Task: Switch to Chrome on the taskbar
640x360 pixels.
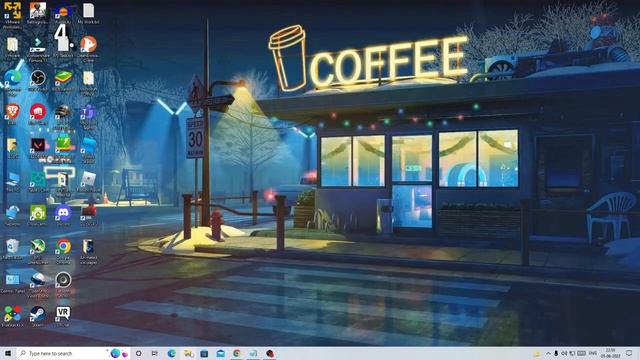Action: pos(237,353)
